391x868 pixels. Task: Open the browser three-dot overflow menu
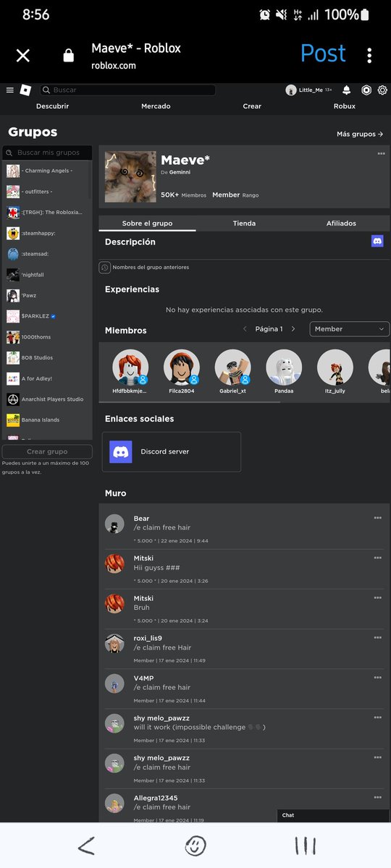(x=369, y=56)
